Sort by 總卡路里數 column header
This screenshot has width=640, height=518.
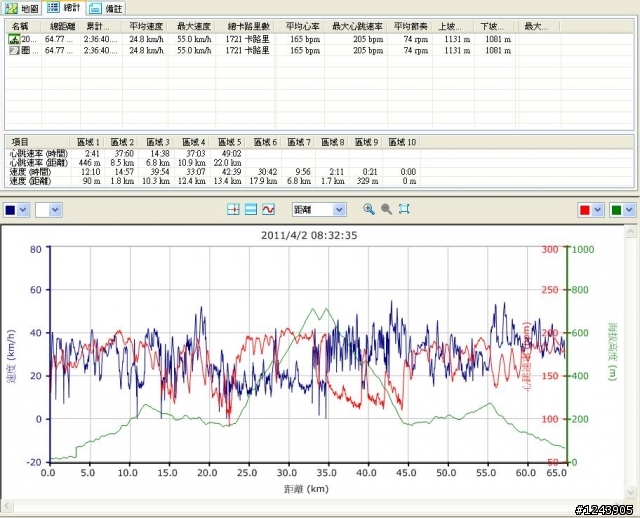click(249, 27)
